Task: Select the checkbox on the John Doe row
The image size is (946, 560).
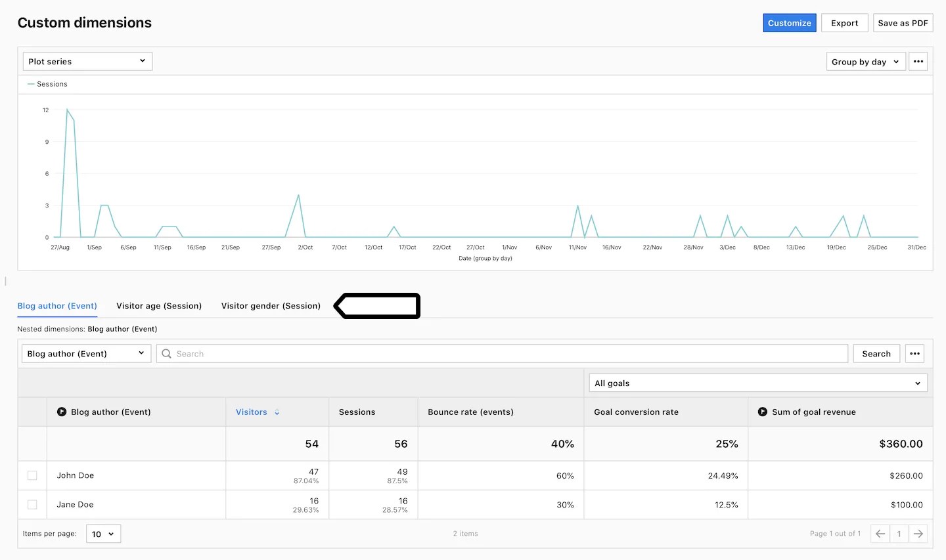Action: [x=32, y=475]
